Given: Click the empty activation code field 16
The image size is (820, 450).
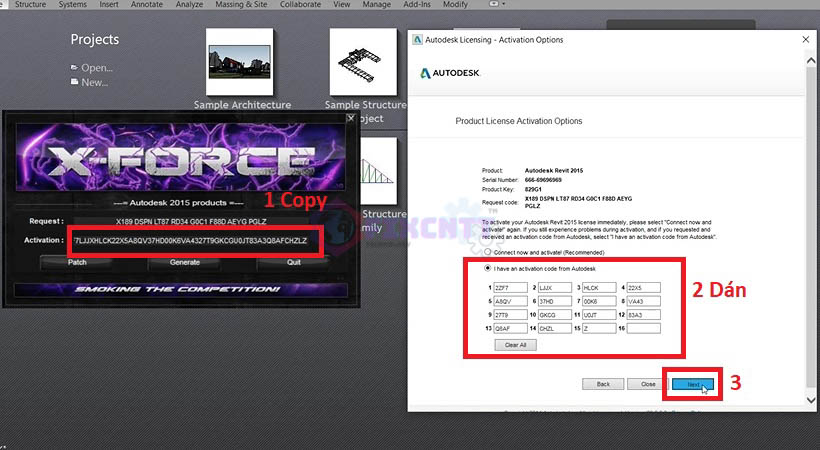Looking at the screenshot, I should coord(644,329).
